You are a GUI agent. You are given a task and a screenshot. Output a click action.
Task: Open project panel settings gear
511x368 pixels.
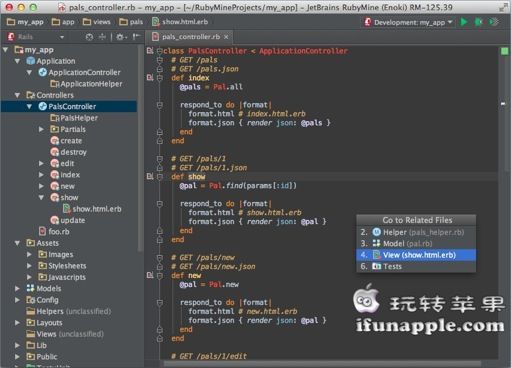coord(121,37)
